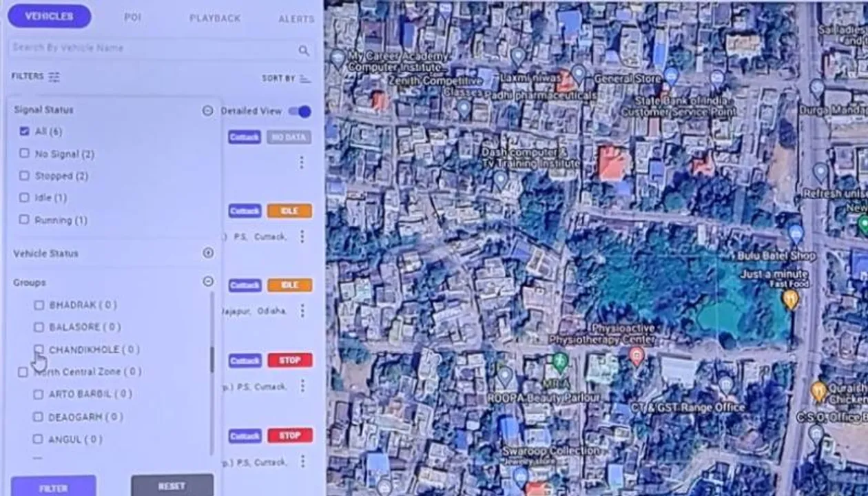868x496 pixels.
Task: Toggle the Detailed View switch
Action: [x=300, y=111]
